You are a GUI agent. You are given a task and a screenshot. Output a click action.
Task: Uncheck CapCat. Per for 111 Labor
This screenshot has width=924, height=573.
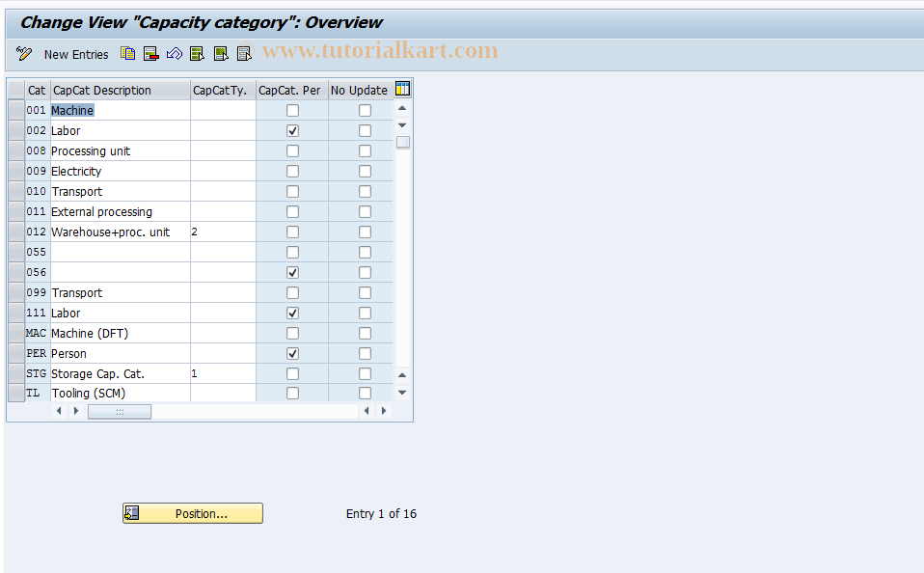(x=292, y=313)
